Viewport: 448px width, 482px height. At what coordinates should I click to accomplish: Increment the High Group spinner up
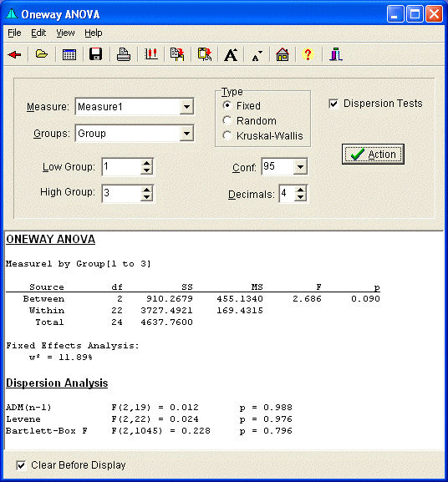pyautogui.click(x=146, y=190)
